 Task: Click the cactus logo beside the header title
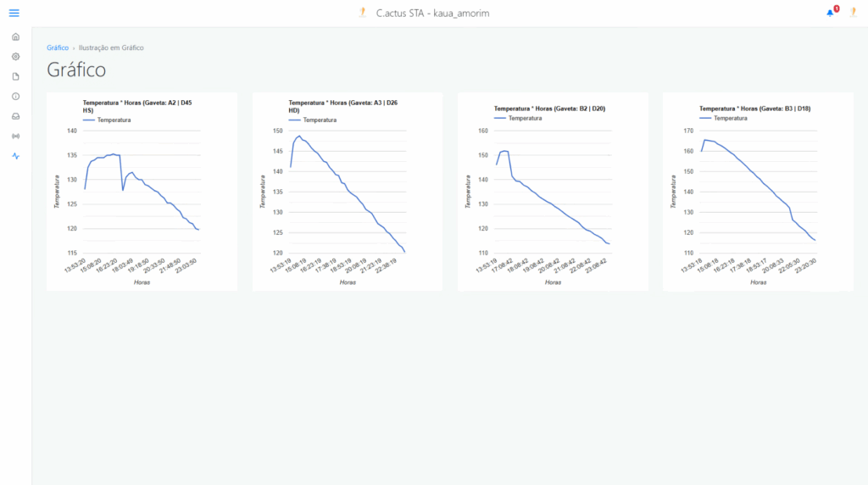[x=362, y=13]
